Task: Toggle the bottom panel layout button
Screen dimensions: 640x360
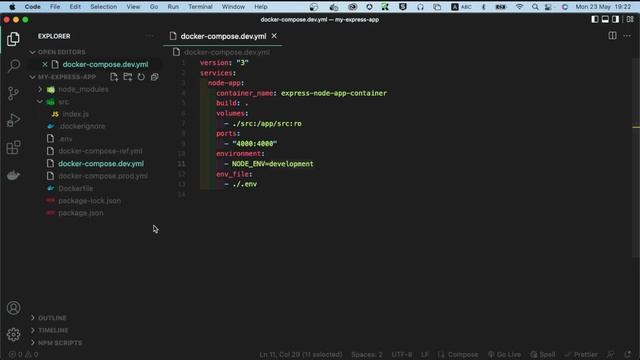Action: point(605,19)
